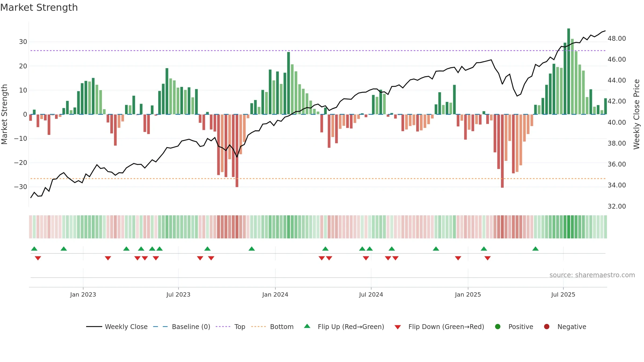Toggle the Top legend entry

pos(230,327)
